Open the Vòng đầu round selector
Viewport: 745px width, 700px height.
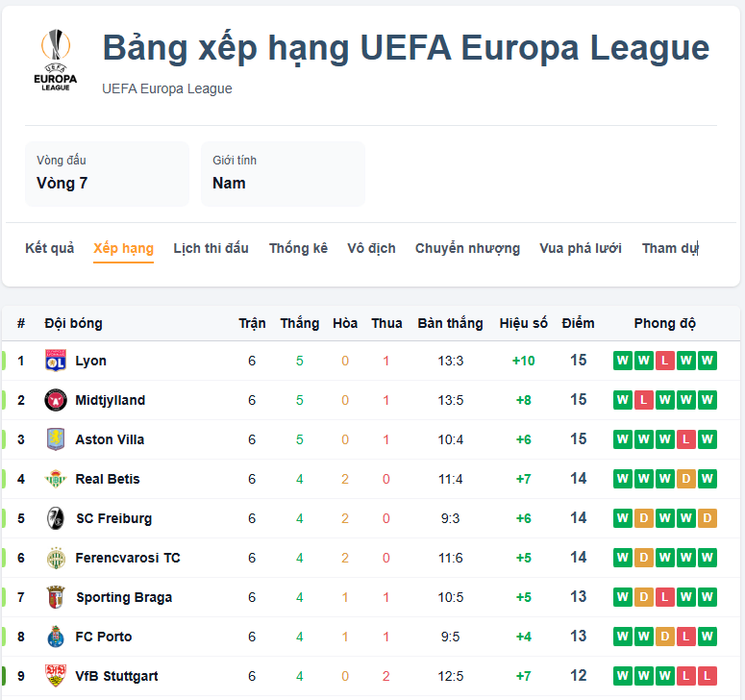(107, 174)
